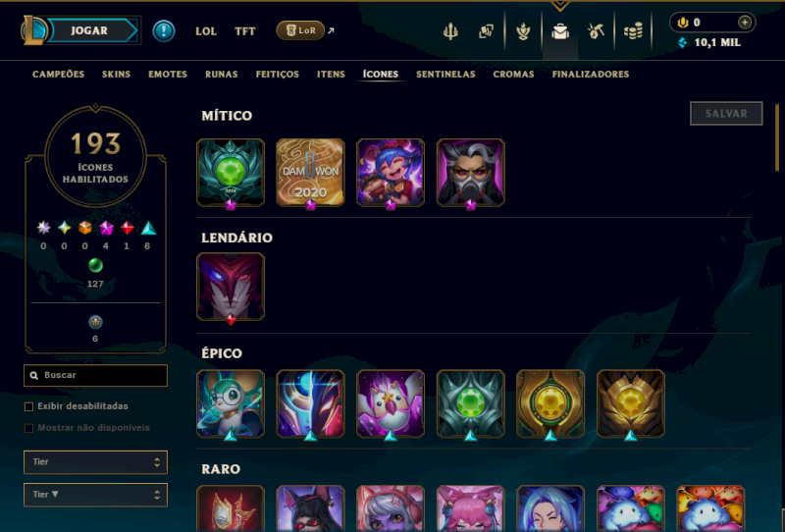This screenshot has width=785, height=532.
Task: Click the blue notification alert icon
Action: pyautogui.click(x=164, y=31)
